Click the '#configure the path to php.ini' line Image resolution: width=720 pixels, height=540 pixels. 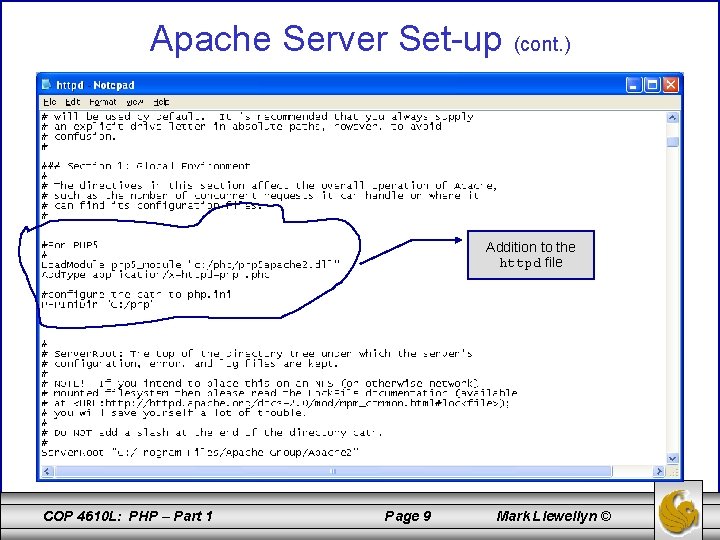coord(136,294)
